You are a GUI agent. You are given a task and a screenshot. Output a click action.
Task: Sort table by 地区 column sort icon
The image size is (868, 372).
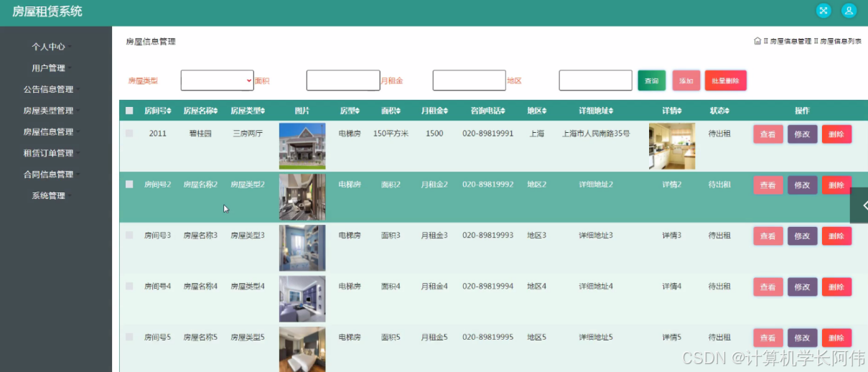point(545,111)
